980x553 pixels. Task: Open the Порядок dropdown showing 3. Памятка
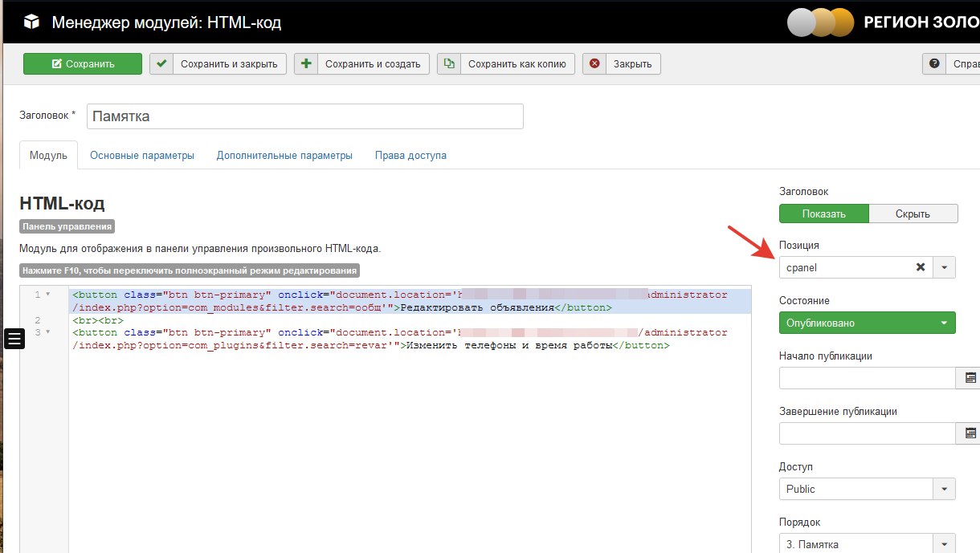(x=868, y=544)
